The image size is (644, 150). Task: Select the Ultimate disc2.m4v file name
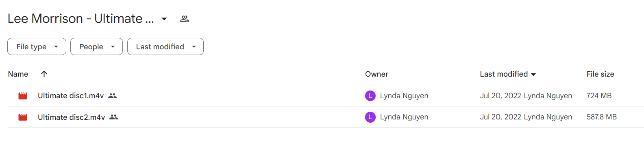pos(72,117)
